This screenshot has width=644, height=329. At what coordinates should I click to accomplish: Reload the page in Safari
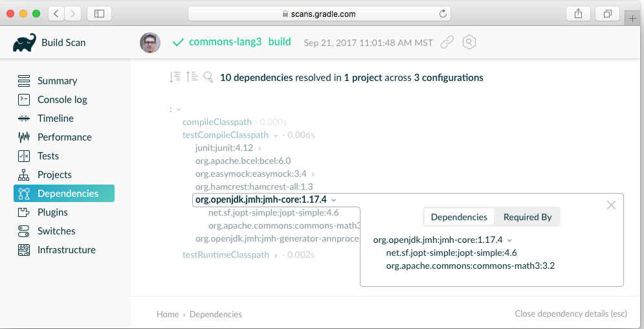click(x=443, y=14)
